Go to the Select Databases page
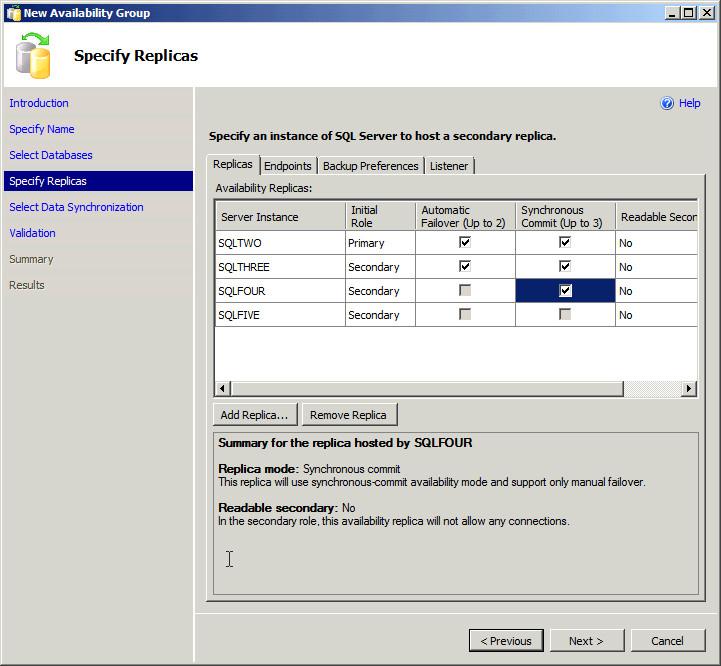Viewport: 721px width, 666px height. coord(51,155)
